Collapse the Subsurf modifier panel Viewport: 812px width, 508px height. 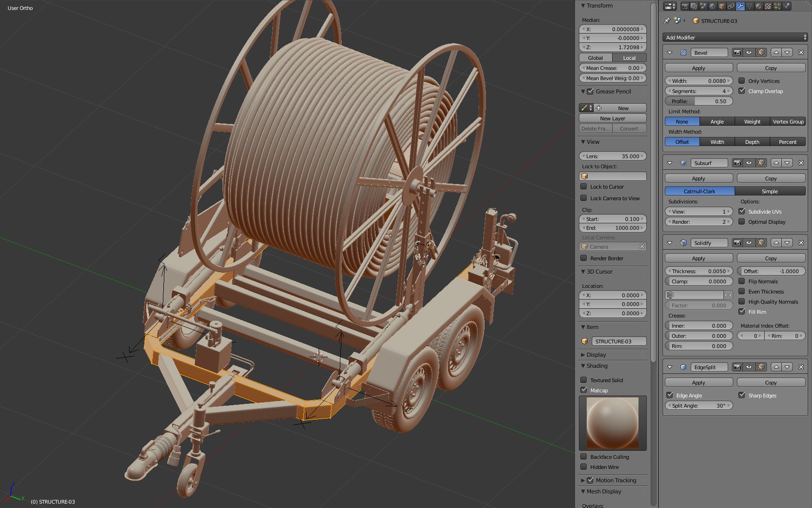click(670, 163)
